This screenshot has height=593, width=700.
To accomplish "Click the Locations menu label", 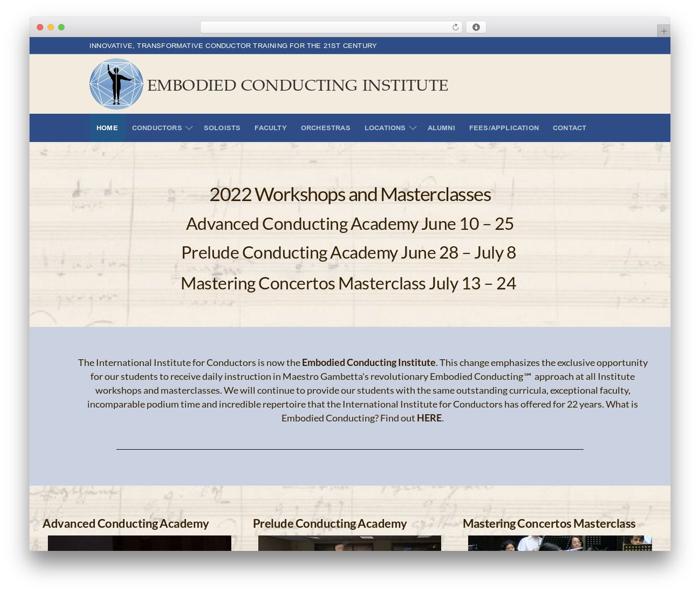I will click(x=385, y=128).
